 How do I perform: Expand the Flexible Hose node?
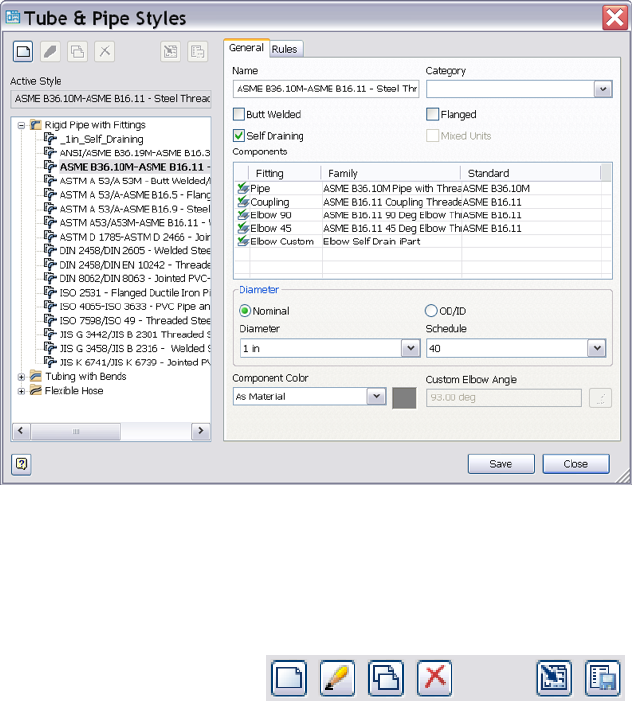click(21, 391)
